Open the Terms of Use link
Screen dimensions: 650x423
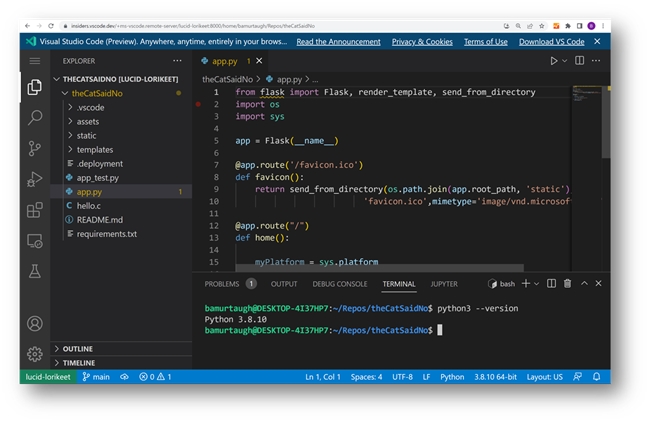click(x=485, y=42)
